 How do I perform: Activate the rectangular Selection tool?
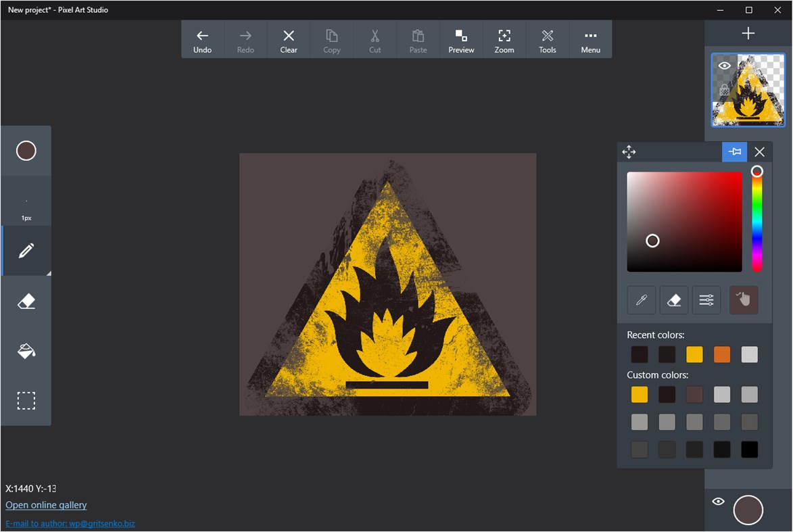click(x=26, y=400)
